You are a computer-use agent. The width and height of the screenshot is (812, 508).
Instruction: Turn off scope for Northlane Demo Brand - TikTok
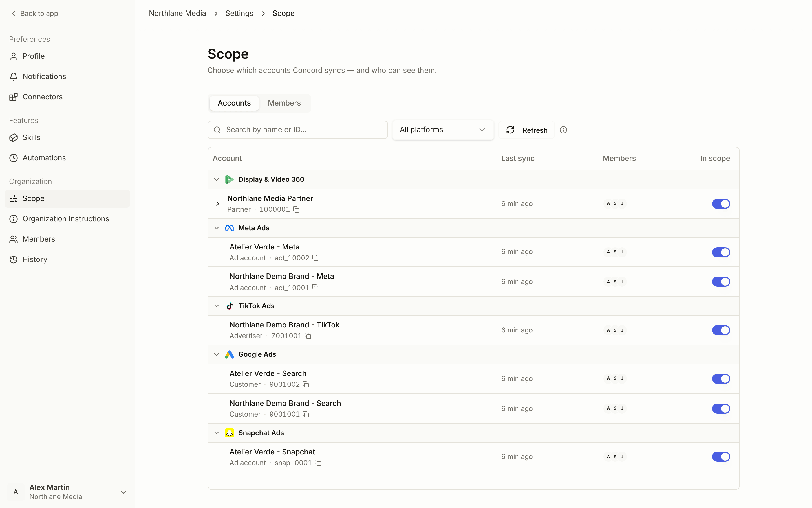point(721,330)
